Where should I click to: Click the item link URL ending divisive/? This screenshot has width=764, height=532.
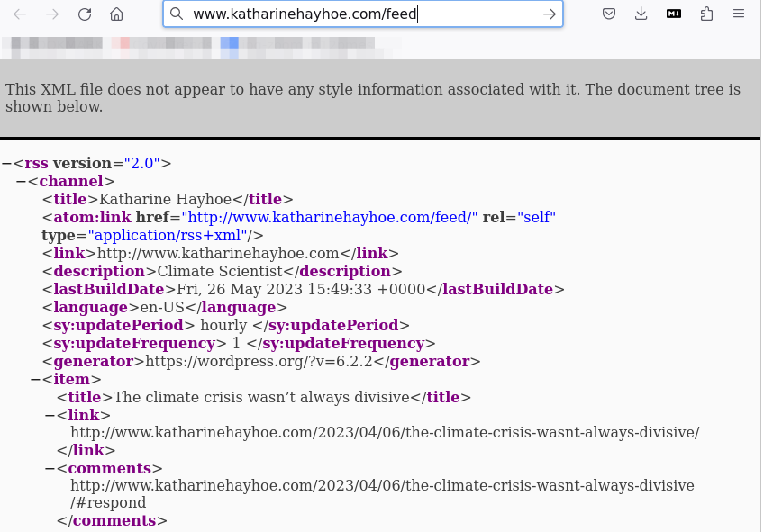coord(385,432)
